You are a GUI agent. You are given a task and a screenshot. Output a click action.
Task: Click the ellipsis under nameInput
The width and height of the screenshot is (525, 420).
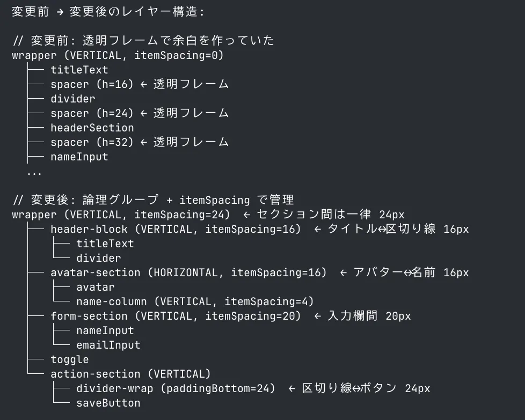pyautogui.click(x=34, y=174)
